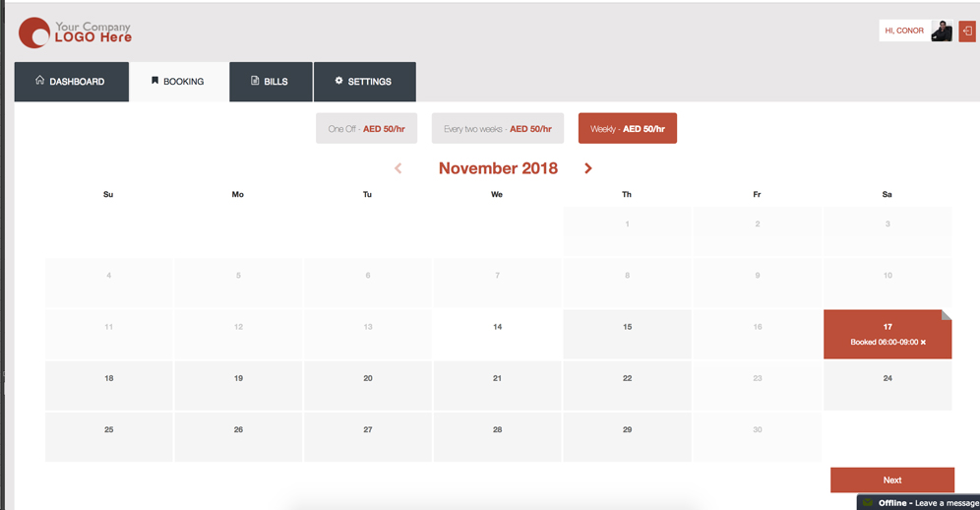Remove the booking on the 17th

click(x=923, y=343)
